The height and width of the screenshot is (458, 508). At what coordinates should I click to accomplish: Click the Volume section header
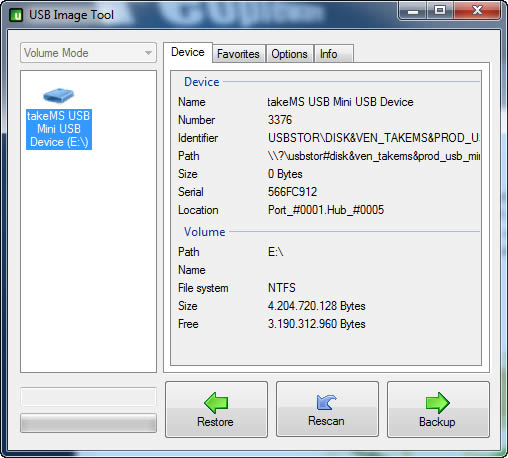click(205, 232)
